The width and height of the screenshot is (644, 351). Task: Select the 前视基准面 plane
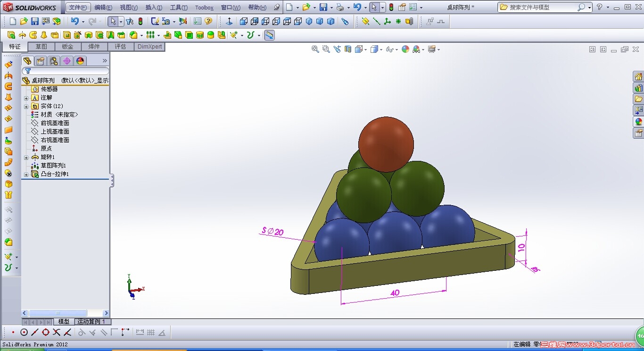(x=55, y=123)
